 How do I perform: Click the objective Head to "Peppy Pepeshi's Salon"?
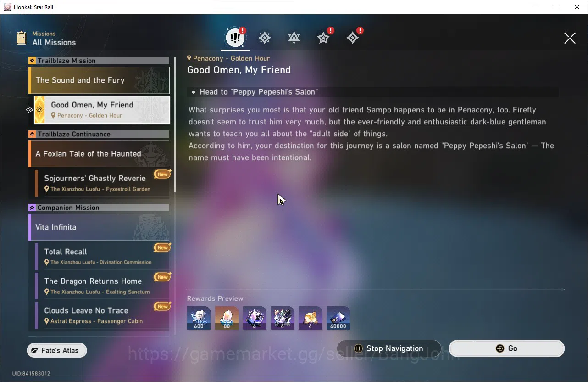click(x=258, y=92)
